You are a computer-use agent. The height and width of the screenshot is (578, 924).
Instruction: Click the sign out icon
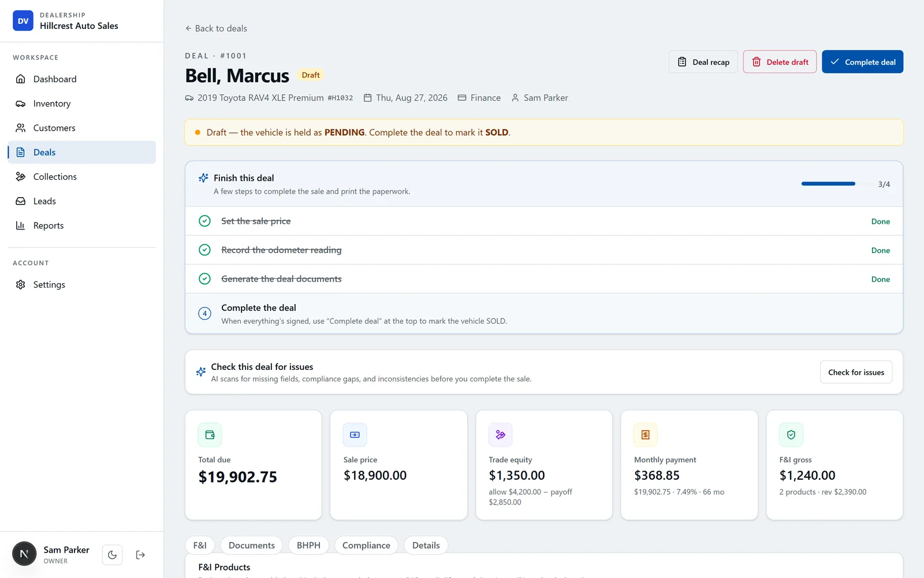[x=140, y=555]
